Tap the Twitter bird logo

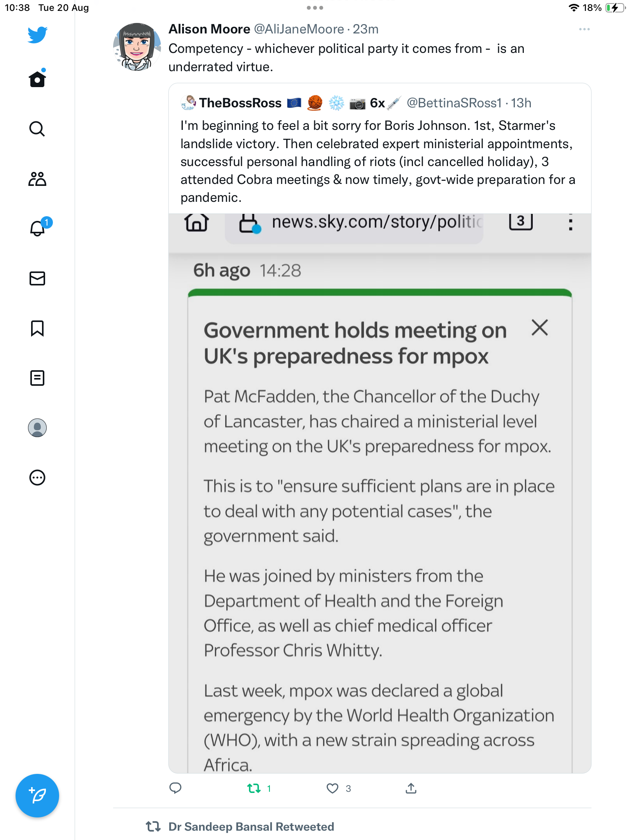coord(37,35)
